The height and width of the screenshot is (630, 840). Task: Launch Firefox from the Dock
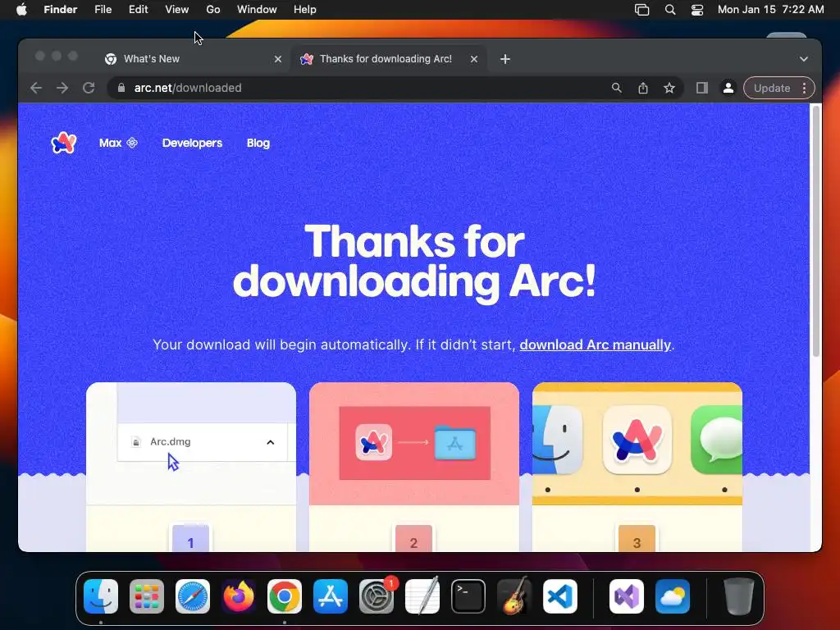click(x=239, y=596)
